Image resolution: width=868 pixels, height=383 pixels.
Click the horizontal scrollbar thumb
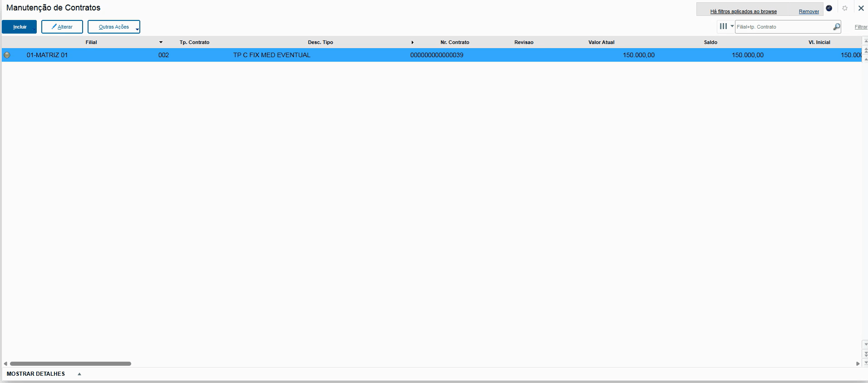click(70, 363)
